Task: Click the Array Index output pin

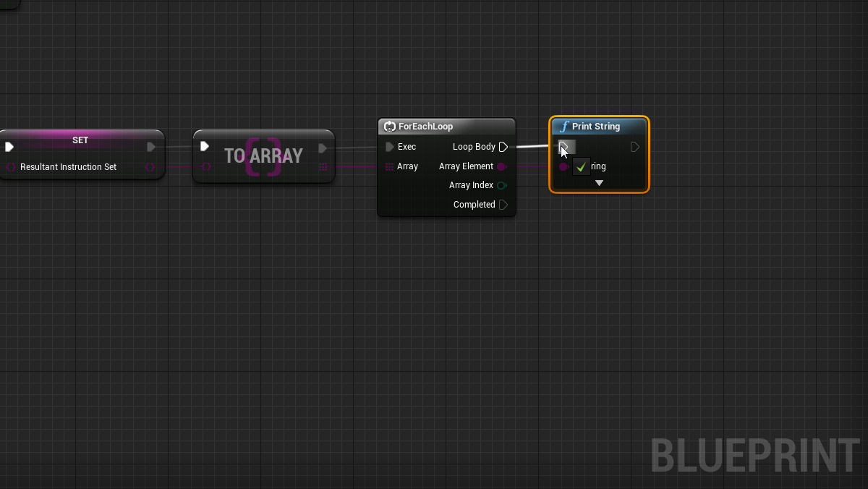Action: 502,185
